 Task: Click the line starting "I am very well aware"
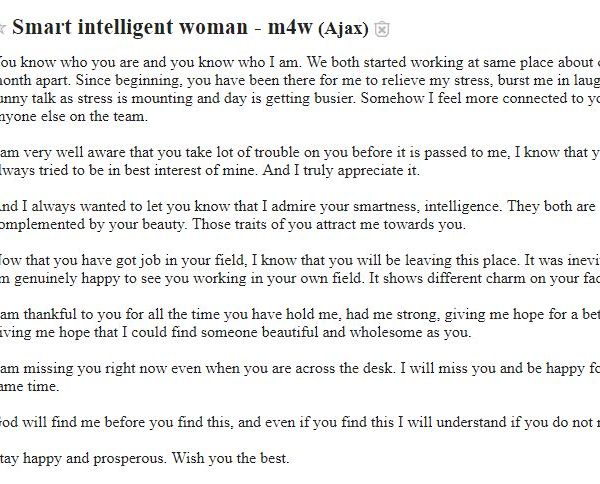300,151
